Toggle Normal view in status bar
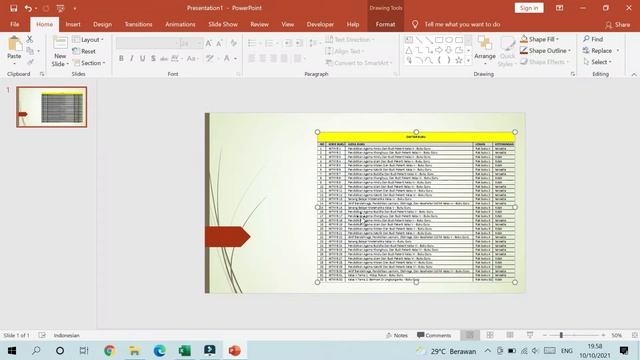The height and width of the screenshot is (360, 640). [x=470, y=335]
